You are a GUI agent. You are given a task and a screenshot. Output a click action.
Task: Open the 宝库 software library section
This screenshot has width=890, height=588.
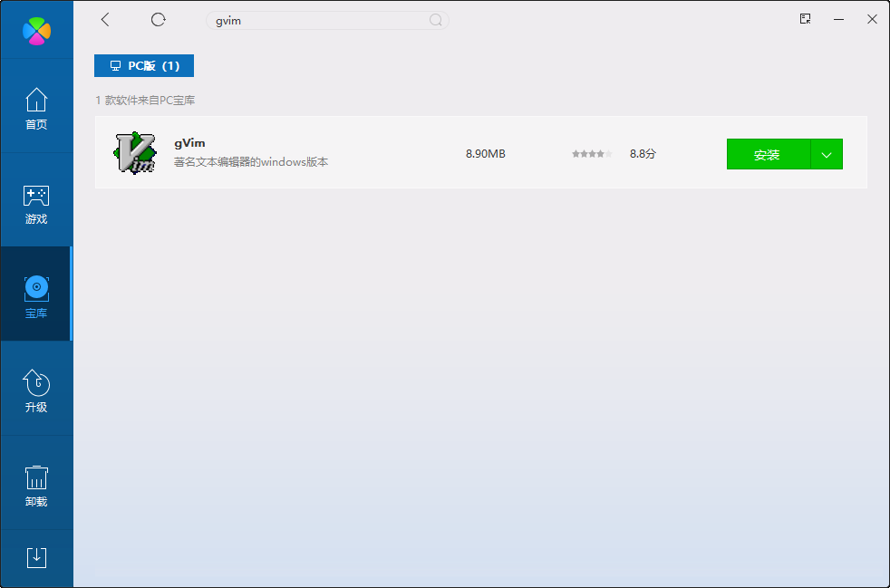[36, 294]
